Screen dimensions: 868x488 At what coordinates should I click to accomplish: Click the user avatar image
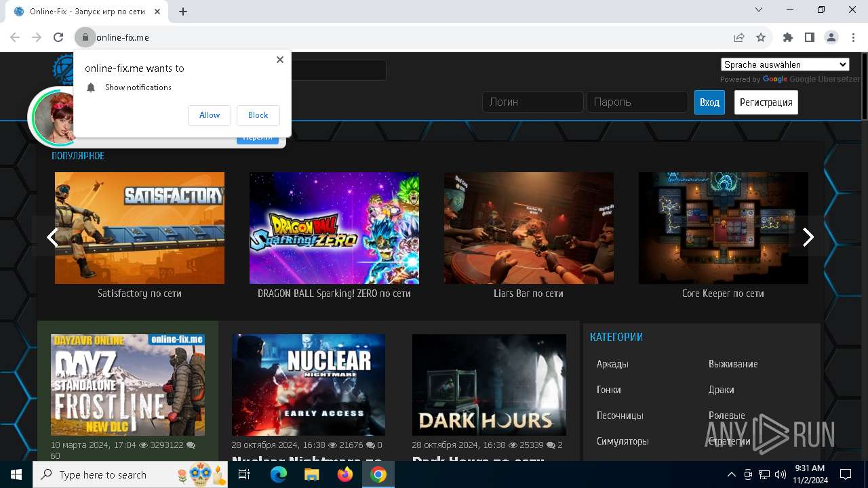pos(54,117)
